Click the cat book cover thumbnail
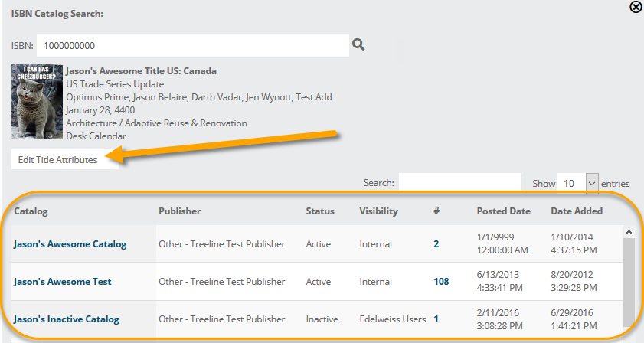The image size is (644, 343). (37, 103)
